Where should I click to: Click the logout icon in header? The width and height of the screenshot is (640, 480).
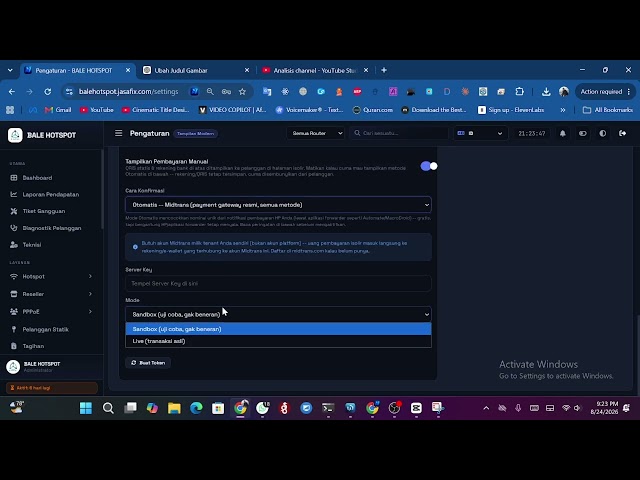(x=622, y=133)
